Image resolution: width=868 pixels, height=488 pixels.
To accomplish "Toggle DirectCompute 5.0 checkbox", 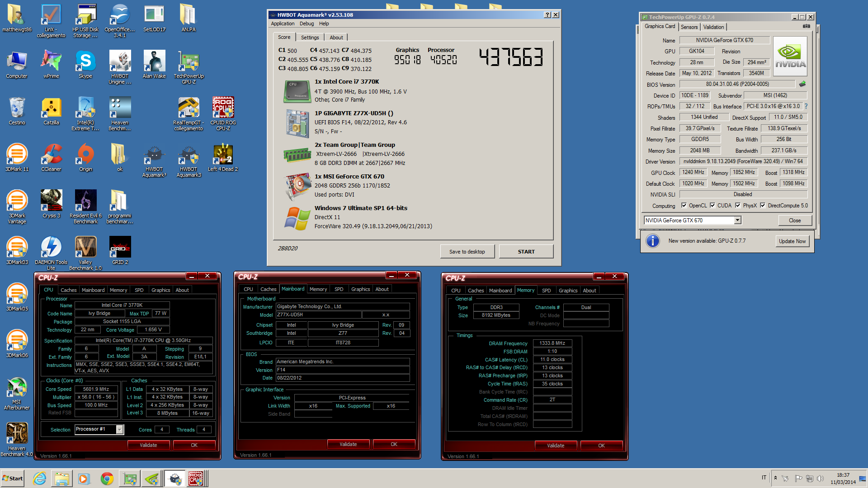I will click(x=763, y=206).
